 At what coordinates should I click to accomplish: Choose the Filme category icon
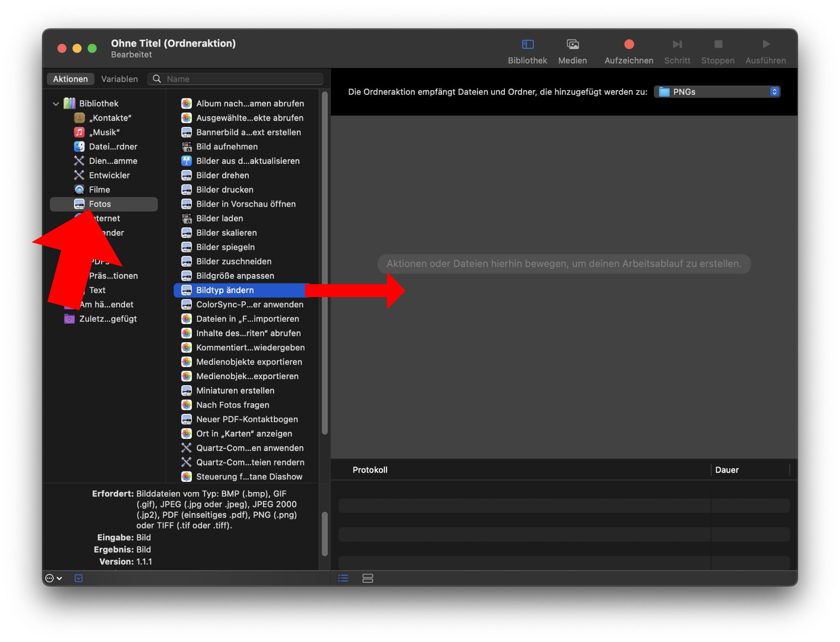(79, 190)
